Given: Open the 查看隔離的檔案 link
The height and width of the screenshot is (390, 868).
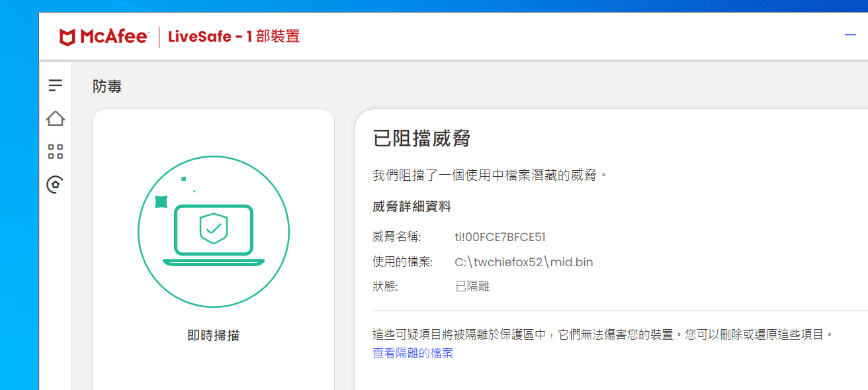Looking at the screenshot, I should point(412,354).
